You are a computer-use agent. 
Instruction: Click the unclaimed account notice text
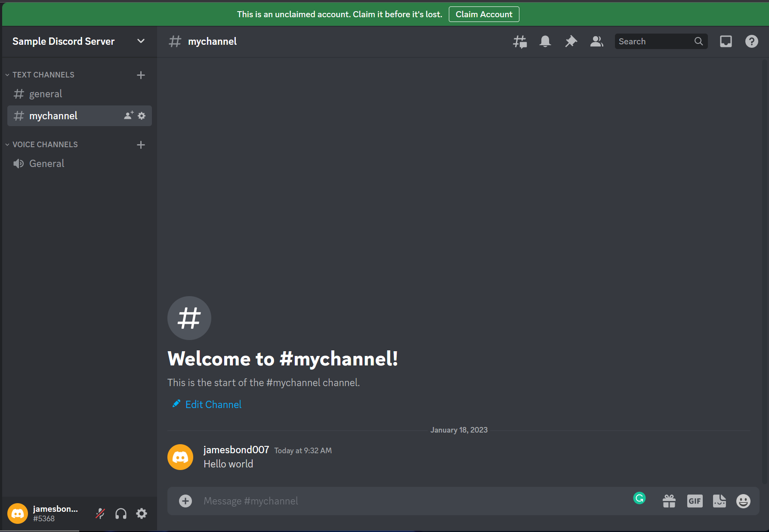340,14
